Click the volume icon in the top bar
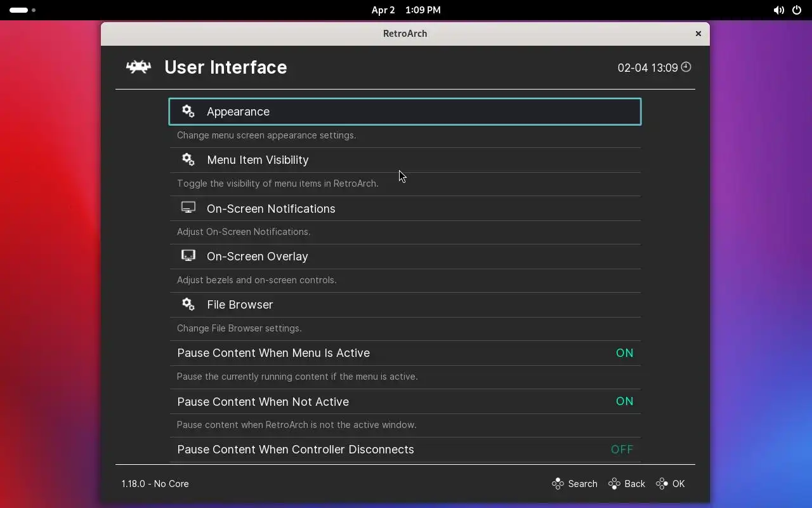 coord(778,10)
